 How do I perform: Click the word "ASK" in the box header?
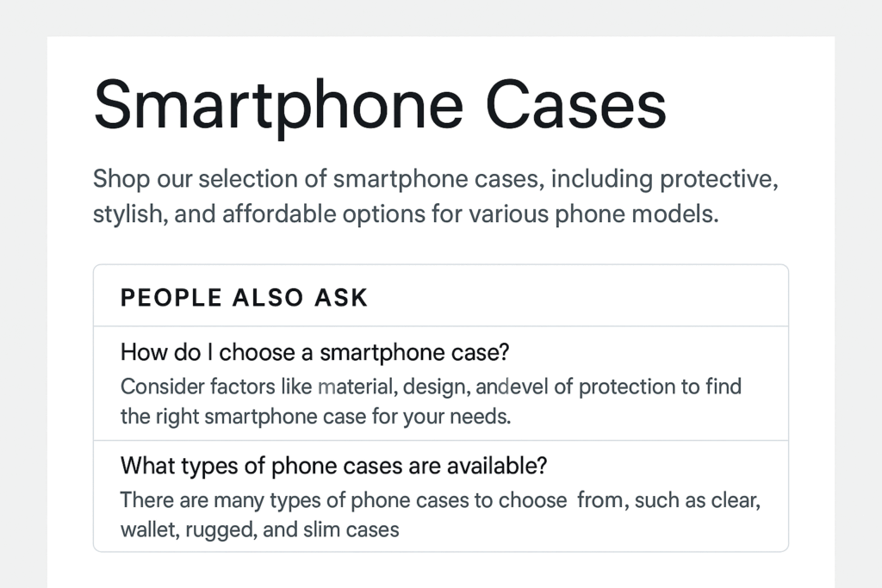tap(341, 297)
